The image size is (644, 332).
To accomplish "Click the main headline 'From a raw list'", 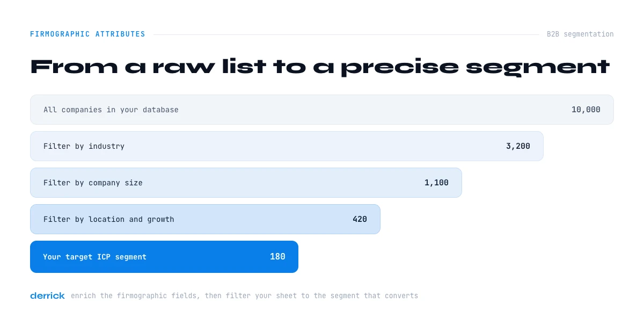I will [148, 67].
